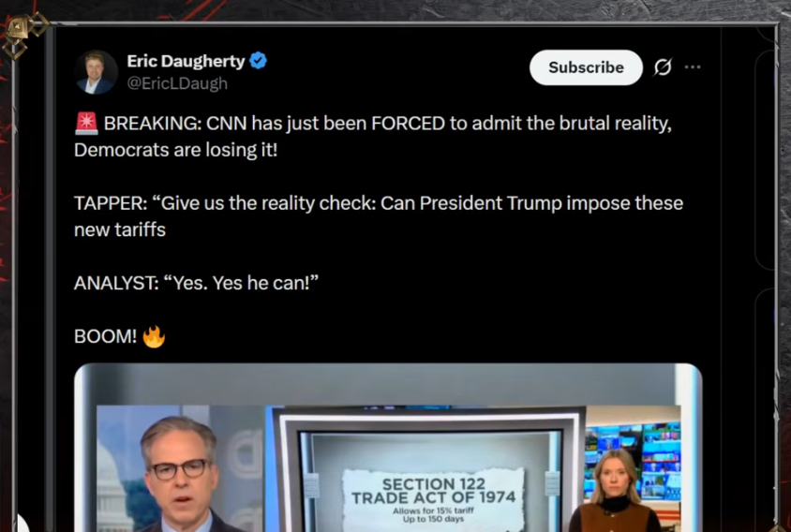Click the Section 122 Trade Act graphic

(x=433, y=498)
